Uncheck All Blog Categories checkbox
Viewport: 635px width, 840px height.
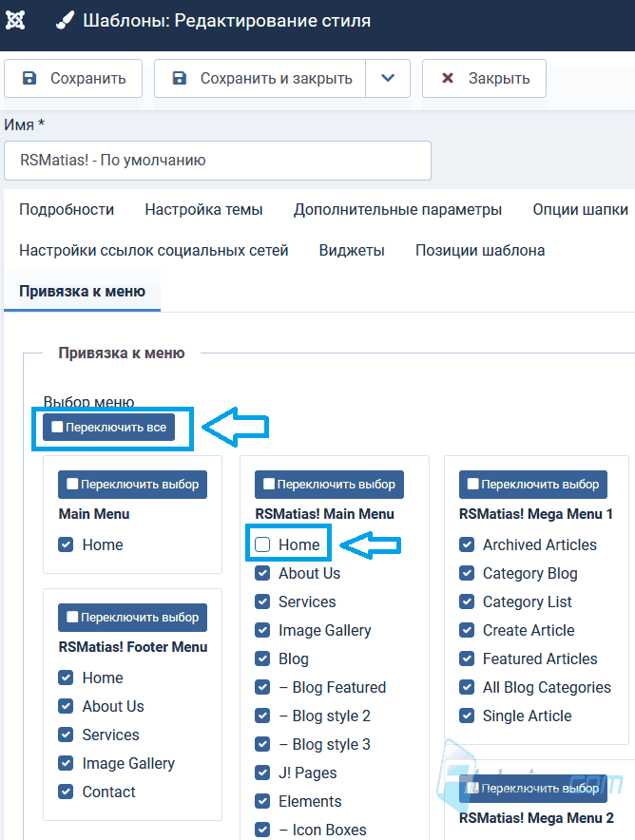click(x=467, y=687)
